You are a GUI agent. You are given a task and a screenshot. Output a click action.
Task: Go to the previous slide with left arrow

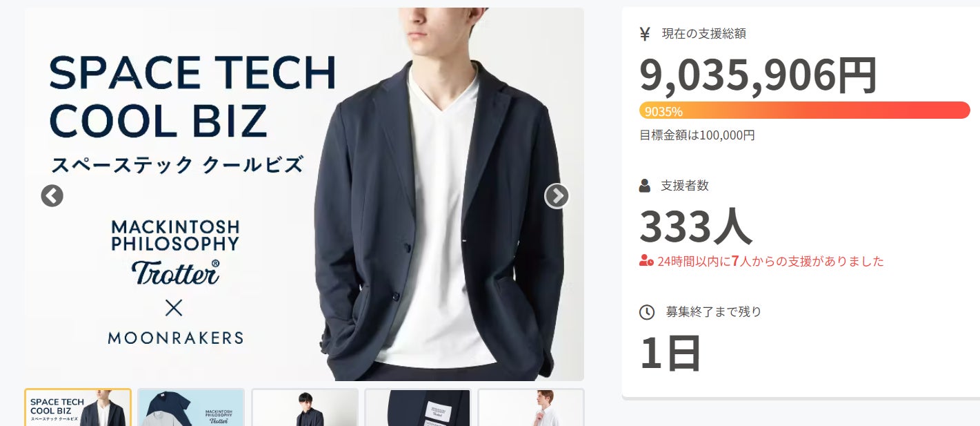pos(52,196)
